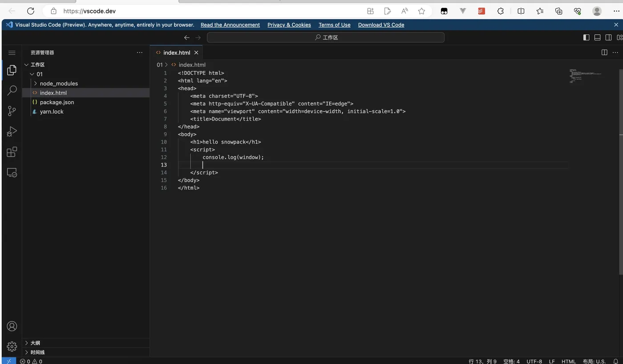Open the Search view in activity bar
Screen dimensions: 623x364
point(12,90)
